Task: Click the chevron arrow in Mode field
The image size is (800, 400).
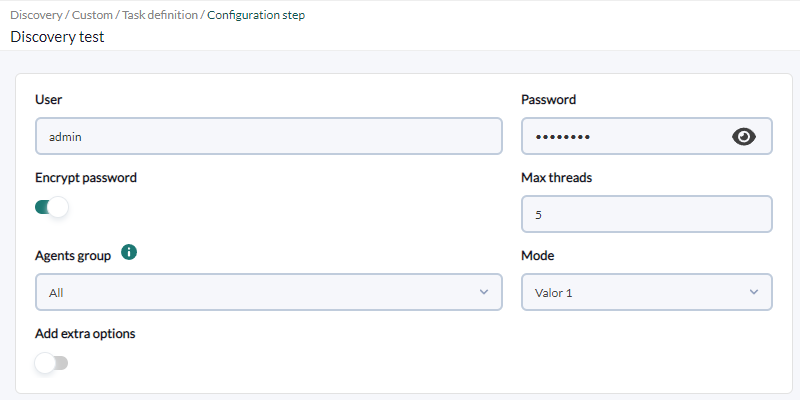Action: 754,292
